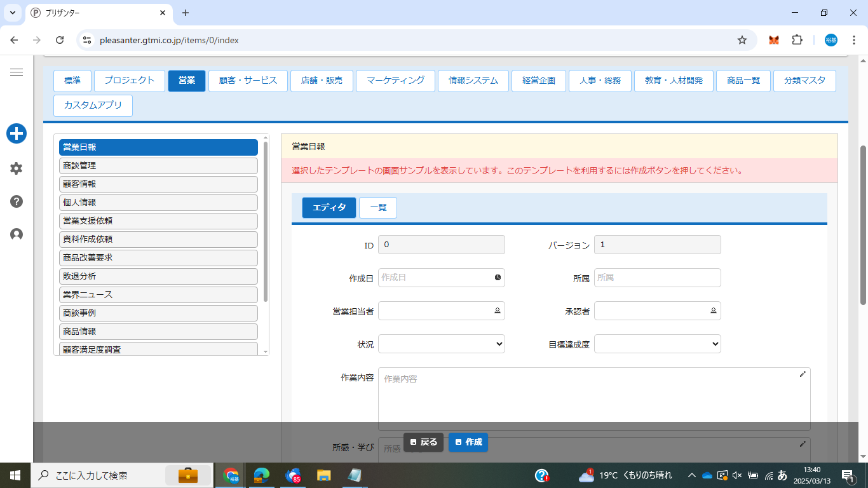Open the settings gear in sidebar
This screenshot has height=488, width=868.
17,168
